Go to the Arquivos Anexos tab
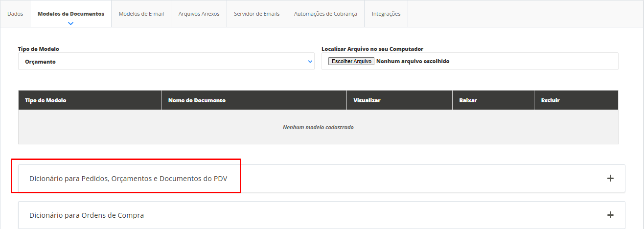 [199, 14]
